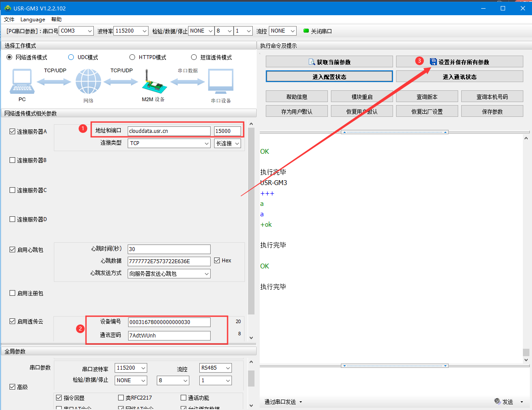Click the 串口设备 monitor icon
The height and width of the screenshot is (410, 532).
[x=221, y=82]
